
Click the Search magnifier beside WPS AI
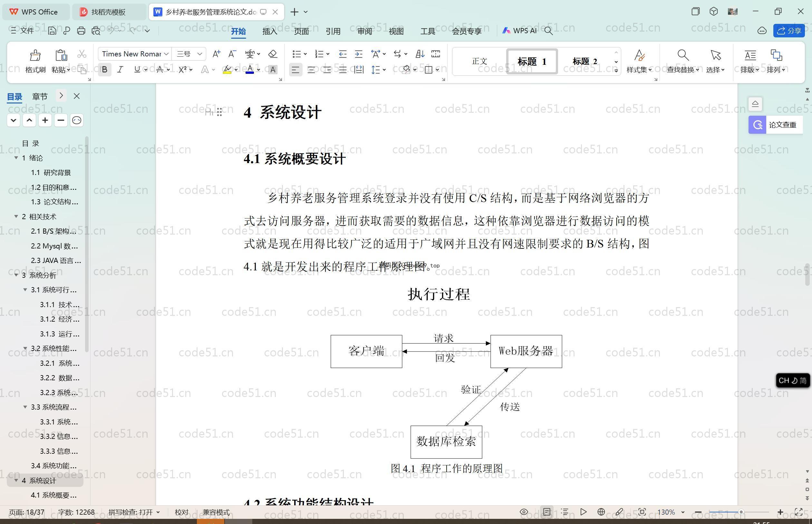[548, 31]
